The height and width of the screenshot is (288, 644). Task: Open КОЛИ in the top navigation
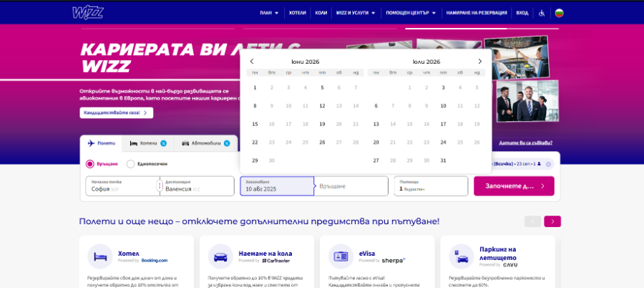click(321, 13)
